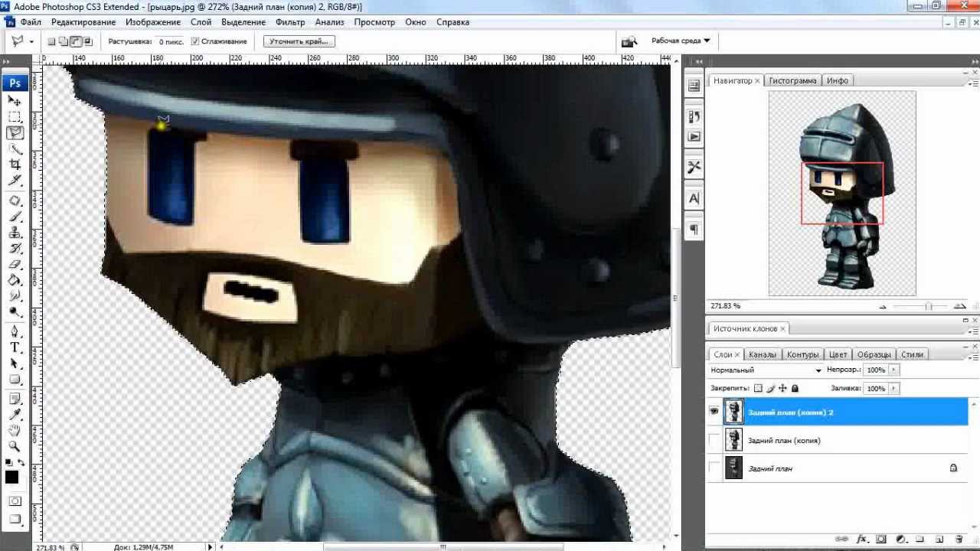
Task: Select the Clone Stamp tool
Action: pos(15,233)
